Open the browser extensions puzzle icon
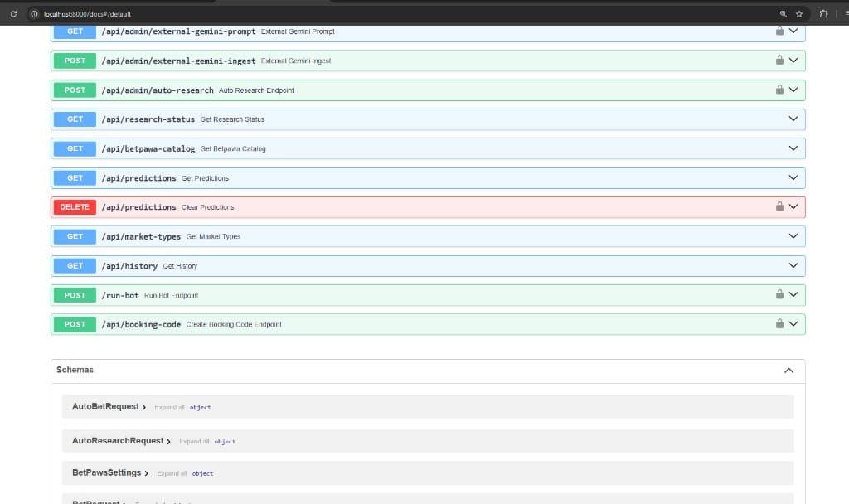This screenshot has height=504, width=849. point(823,14)
